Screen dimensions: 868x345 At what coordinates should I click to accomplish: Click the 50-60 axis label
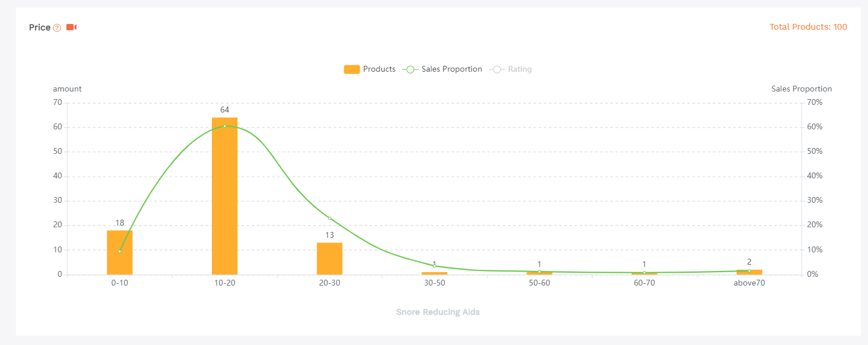coord(539,283)
